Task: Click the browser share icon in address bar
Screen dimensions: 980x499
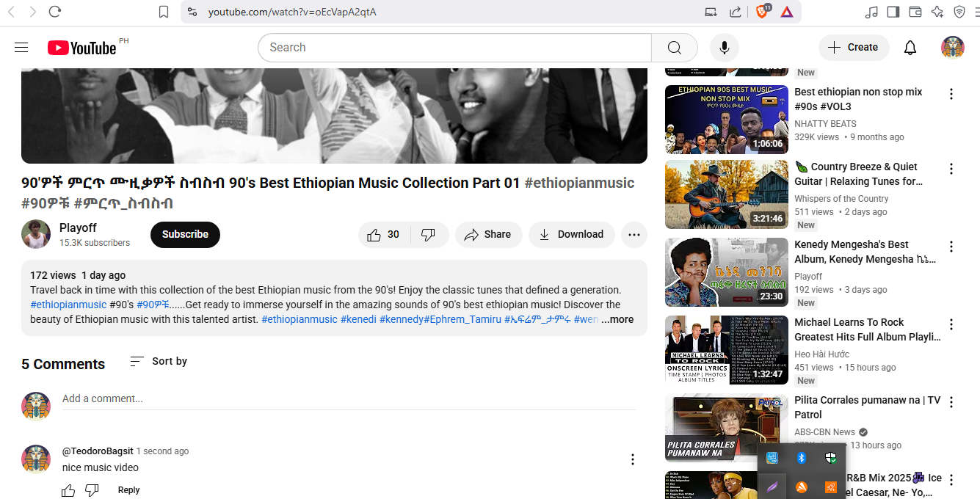Action: point(736,12)
